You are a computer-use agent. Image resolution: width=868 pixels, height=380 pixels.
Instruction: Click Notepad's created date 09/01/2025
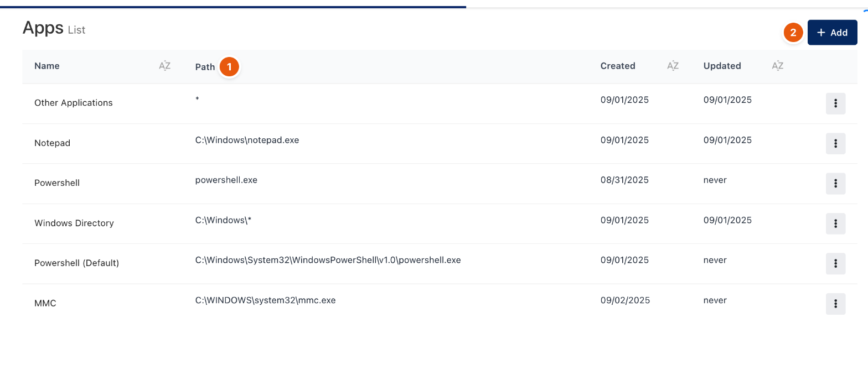tap(624, 140)
